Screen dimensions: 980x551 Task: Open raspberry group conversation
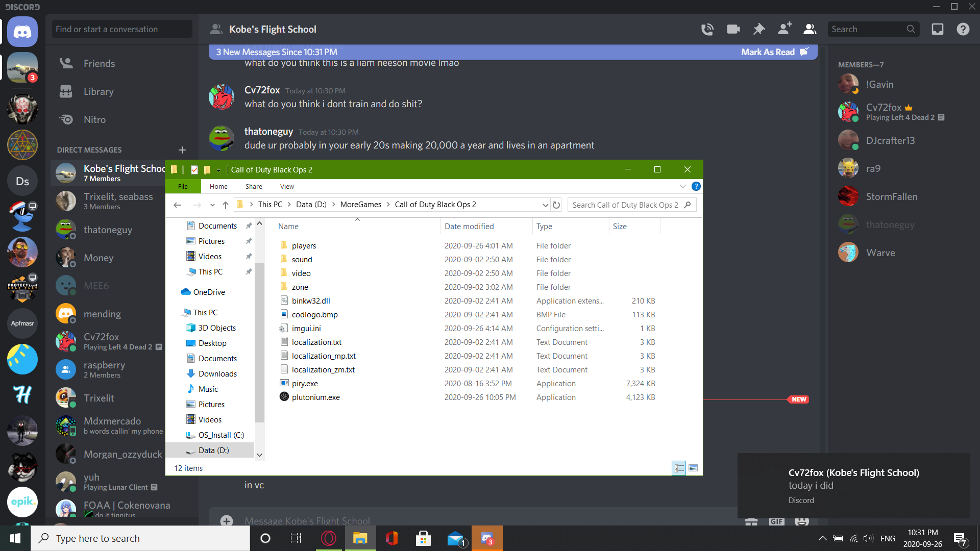[x=109, y=369]
